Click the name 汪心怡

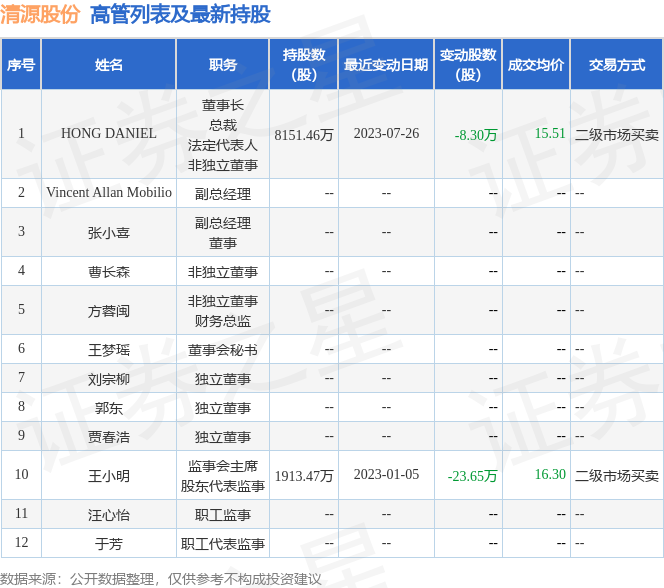click(109, 515)
